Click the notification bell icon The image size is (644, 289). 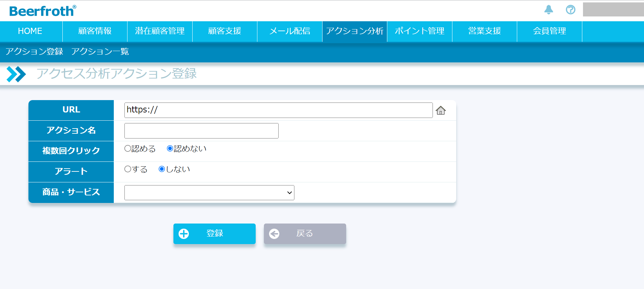click(548, 10)
